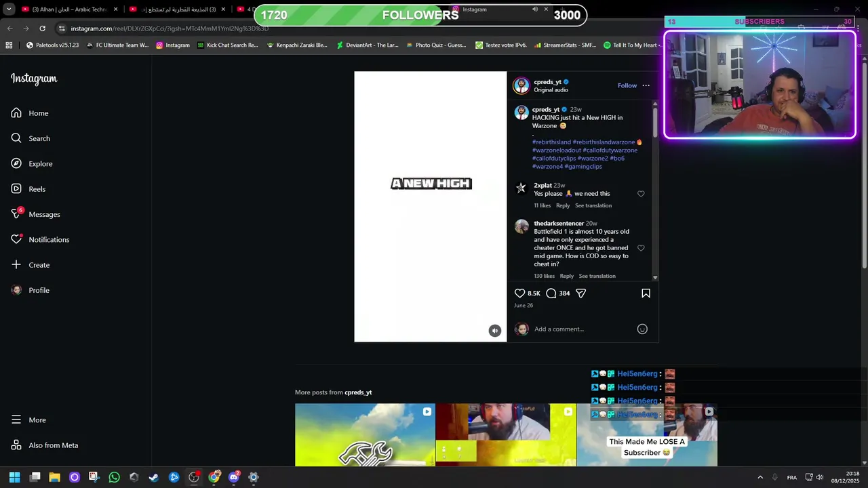Screen dimensions: 868x488
Task: Open the Chrome apps grid icon
Action: coord(9,45)
